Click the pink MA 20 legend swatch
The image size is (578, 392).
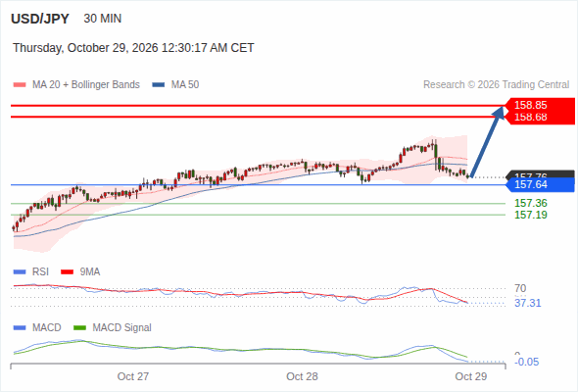pos(20,85)
